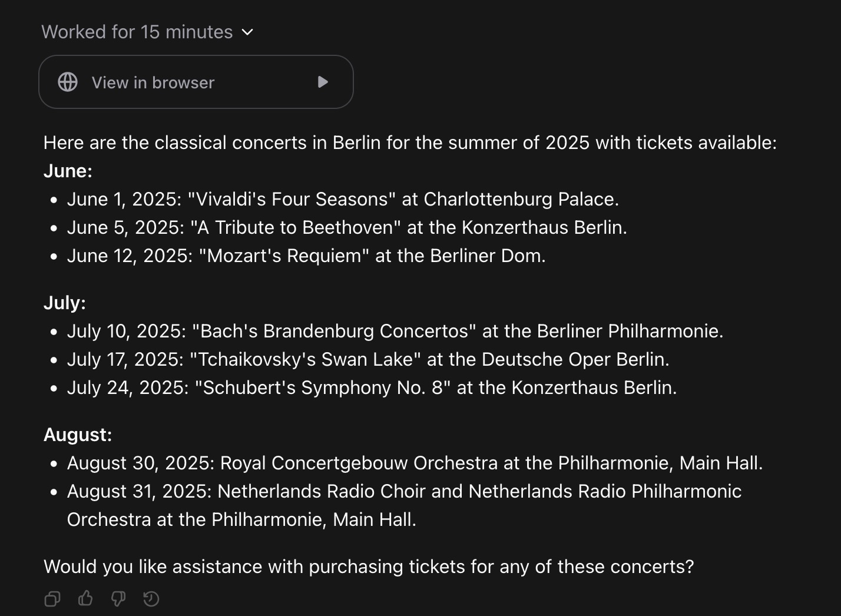Click the Royal Concertgebouw Orchestra August 30 entry
This screenshot has width=841, height=616.
tap(415, 463)
